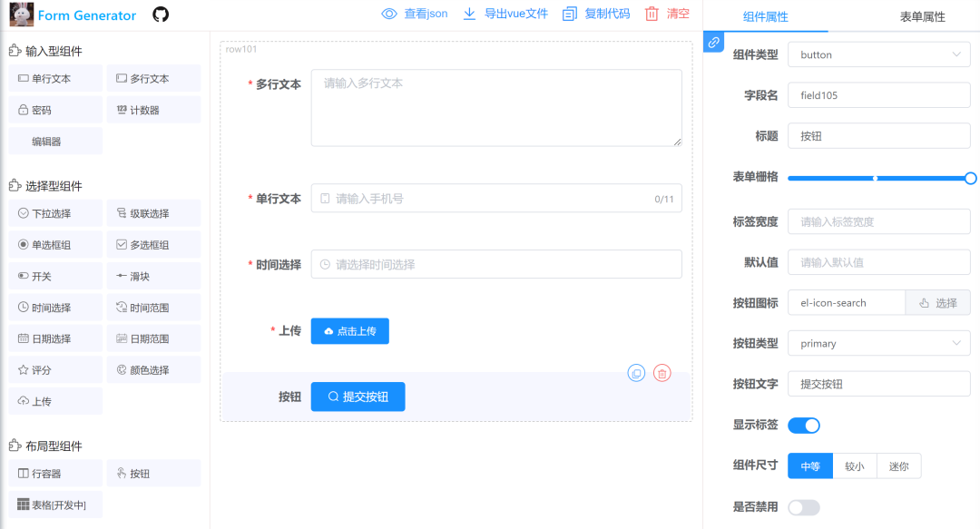This screenshot has height=529, width=980.
Task: Click the 点击上传 upload button
Action: point(349,331)
